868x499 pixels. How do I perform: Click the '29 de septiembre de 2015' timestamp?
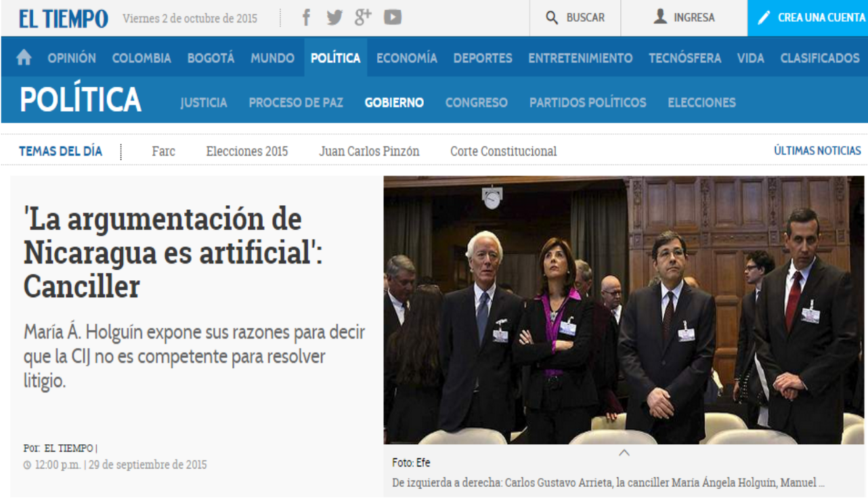[148, 465]
